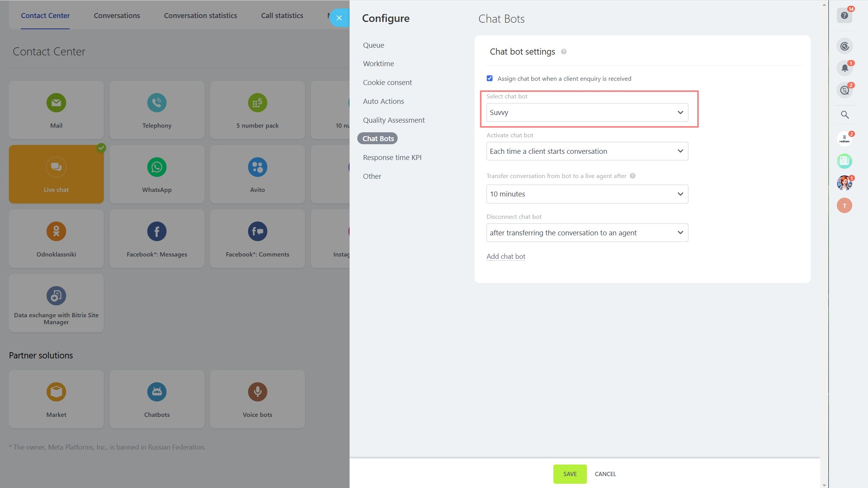Screen dimensions: 868x488
Task: Open the search magnifier in right sidebar
Action: point(845,115)
